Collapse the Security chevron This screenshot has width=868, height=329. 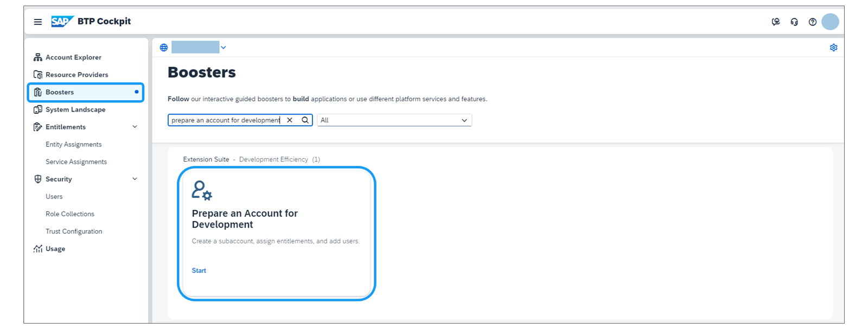(x=135, y=179)
